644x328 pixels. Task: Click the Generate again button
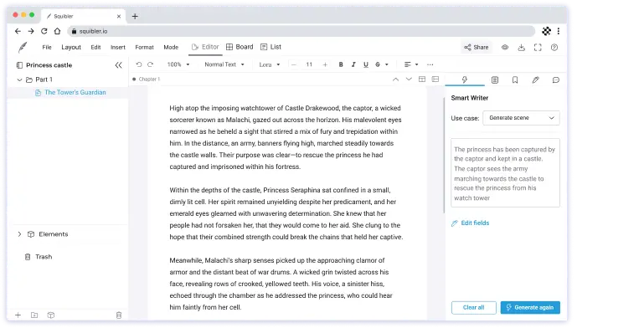pos(530,307)
